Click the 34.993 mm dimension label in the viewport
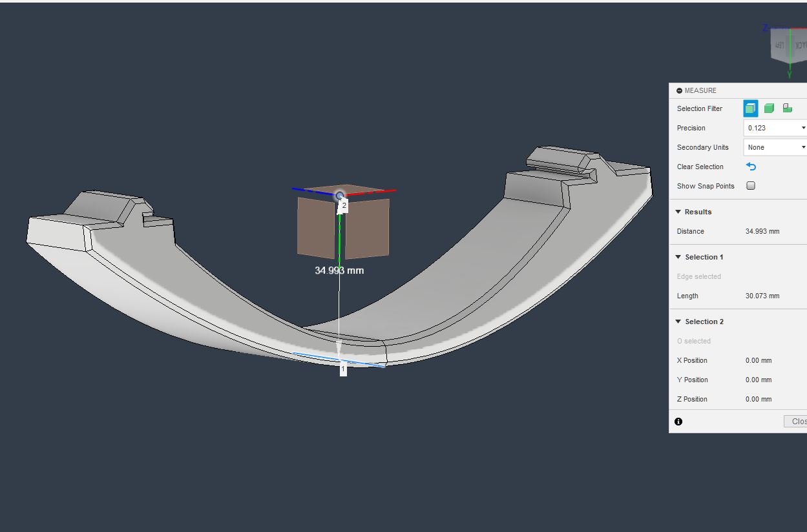 click(x=339, y=271)
